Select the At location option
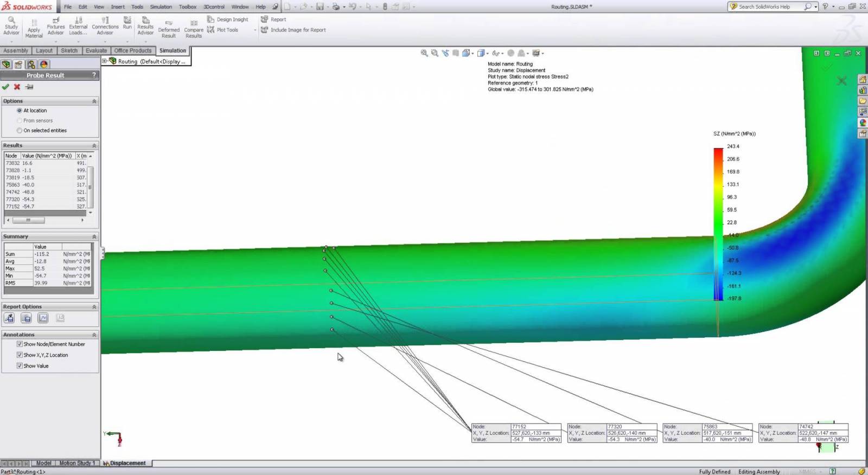The height and width of the screenshot is (475, 868). click(x=20, y=111)
